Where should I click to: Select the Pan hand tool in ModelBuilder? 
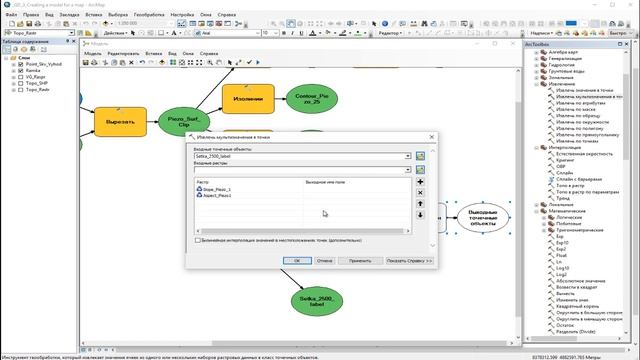tap(219, 62)
